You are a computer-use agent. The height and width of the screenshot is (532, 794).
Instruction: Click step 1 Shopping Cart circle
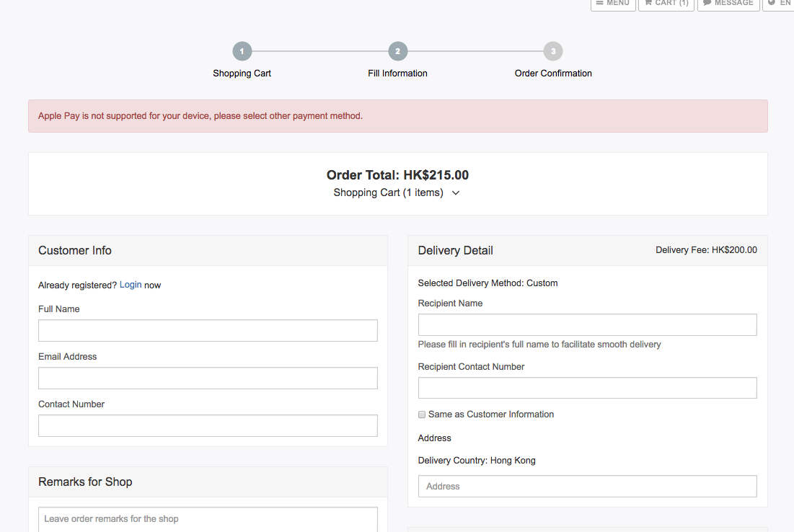(x=242, y=51)
